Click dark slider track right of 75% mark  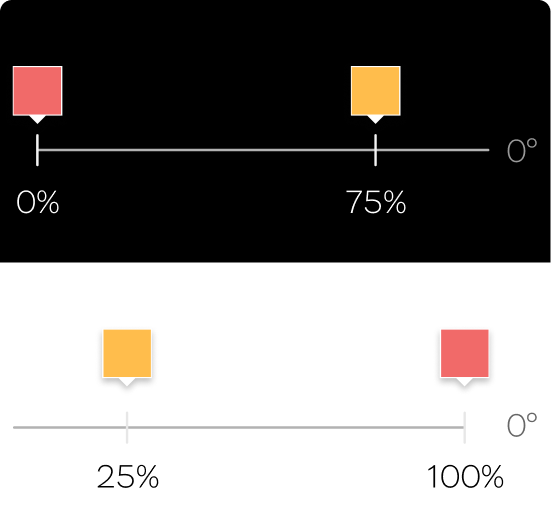pos(433,150)
